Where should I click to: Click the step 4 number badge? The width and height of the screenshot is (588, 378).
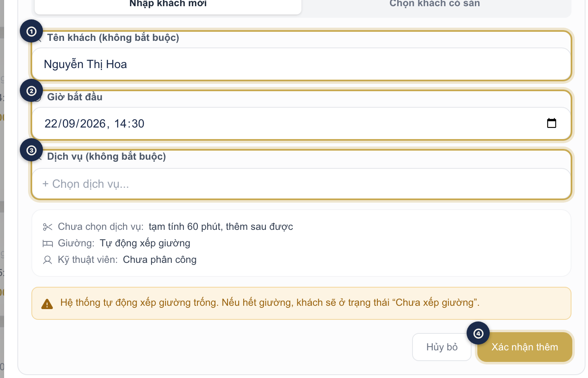click(478, 333)
